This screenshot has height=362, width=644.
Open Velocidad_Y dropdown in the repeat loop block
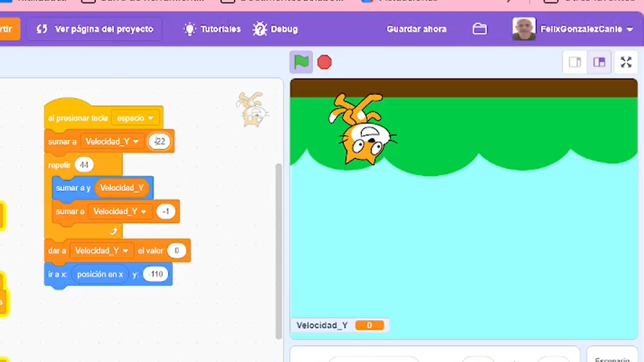tap(121, 212)
